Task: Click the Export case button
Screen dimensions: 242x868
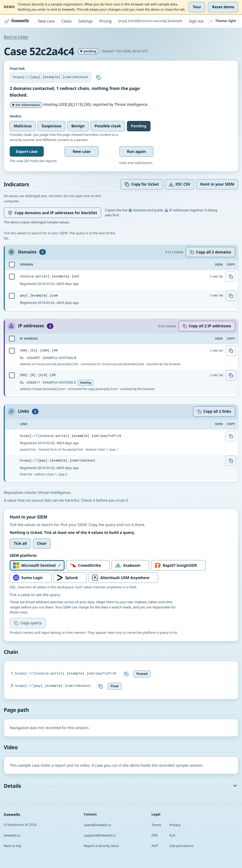Action: 27,152
